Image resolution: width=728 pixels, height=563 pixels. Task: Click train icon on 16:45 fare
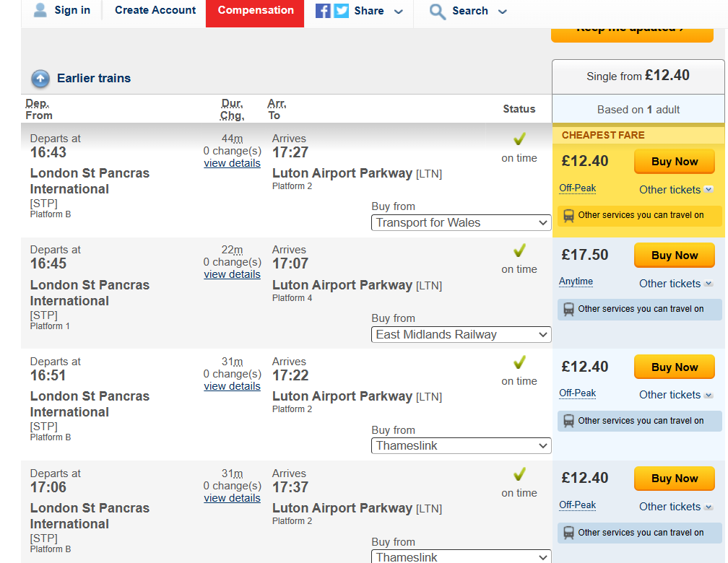[x=569, y=309]
